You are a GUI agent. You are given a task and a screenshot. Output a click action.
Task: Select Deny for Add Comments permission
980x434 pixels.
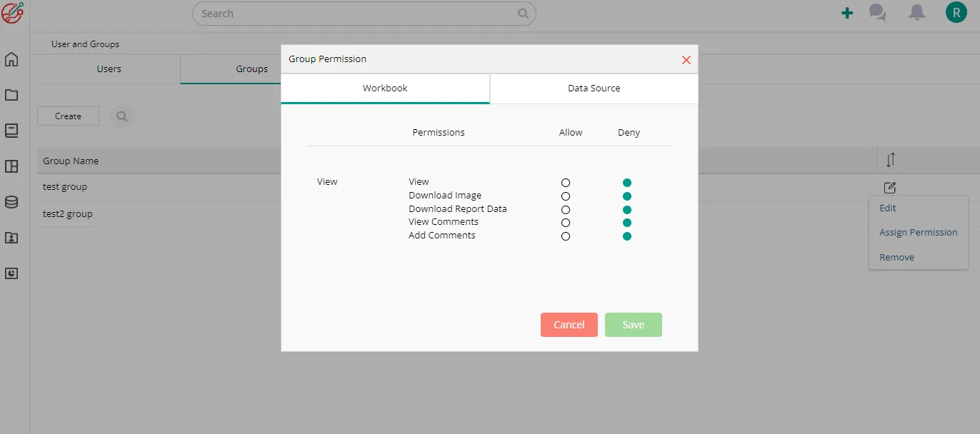[x=627, y=236]
